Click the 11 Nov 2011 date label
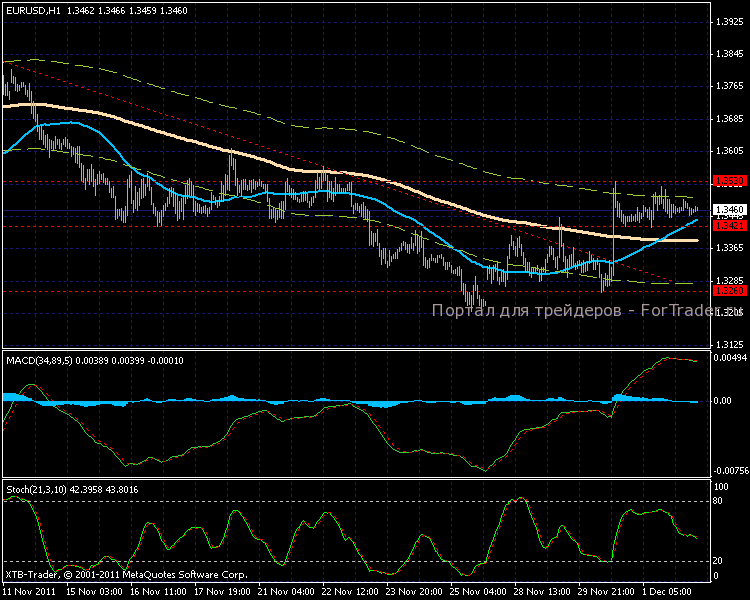750x600 pixels. (30, 591)
